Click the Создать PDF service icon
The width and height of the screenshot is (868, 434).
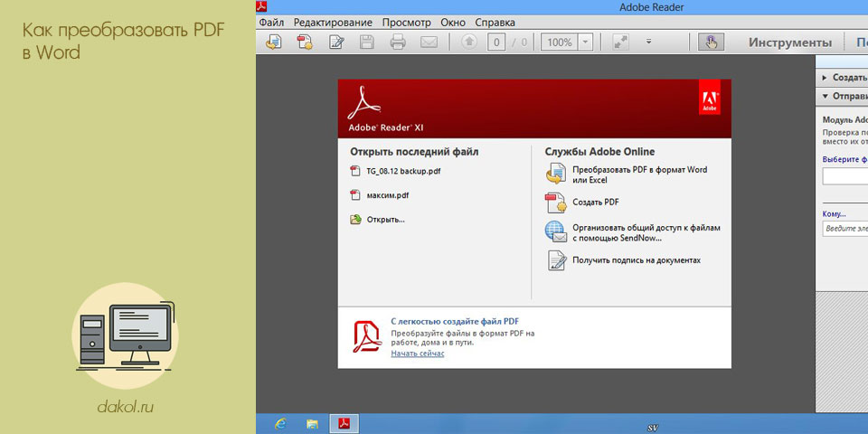(556, 202)
